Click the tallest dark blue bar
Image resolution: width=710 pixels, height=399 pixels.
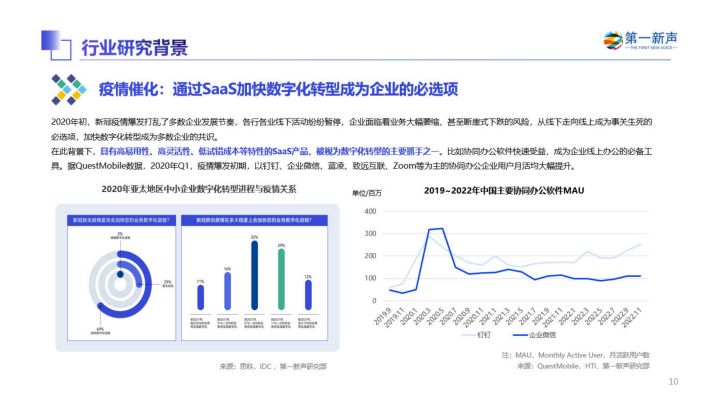pos(254,275)
